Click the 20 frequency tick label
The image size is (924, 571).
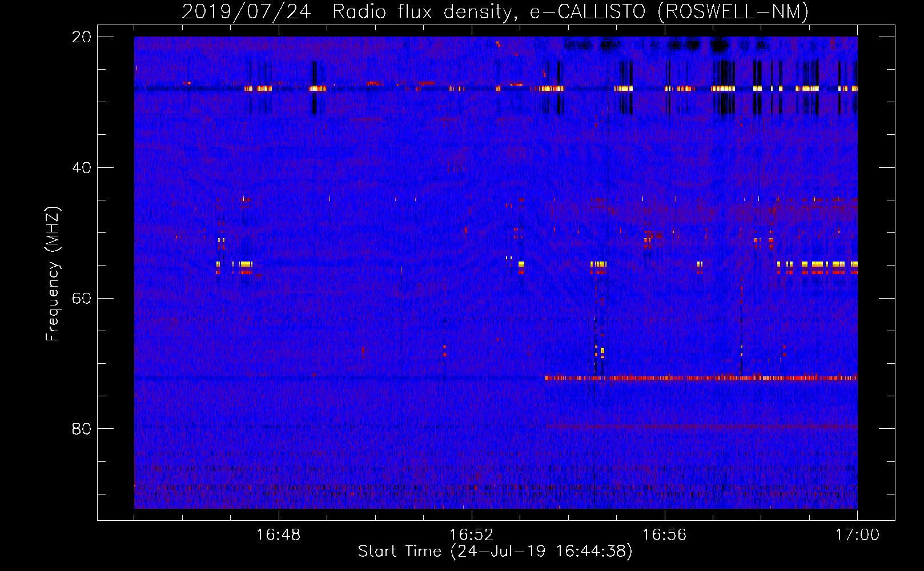pos(82,37)
